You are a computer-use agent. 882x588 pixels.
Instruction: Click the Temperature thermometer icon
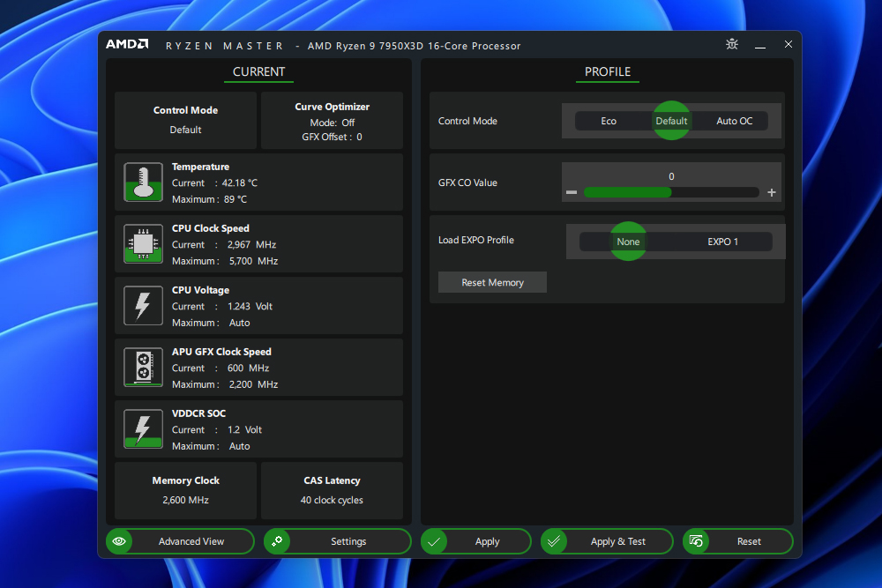[143, 182]
